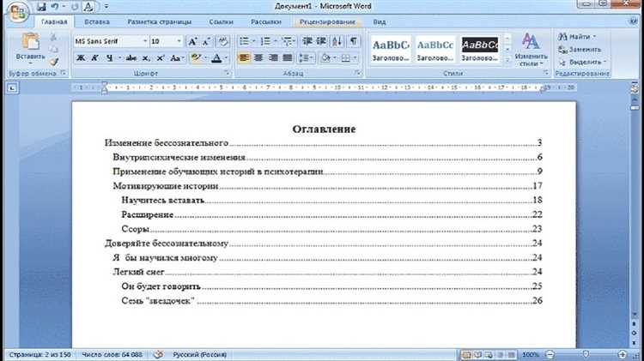Click the Redo icon in quick access toolbar

[x=75, y=7]
